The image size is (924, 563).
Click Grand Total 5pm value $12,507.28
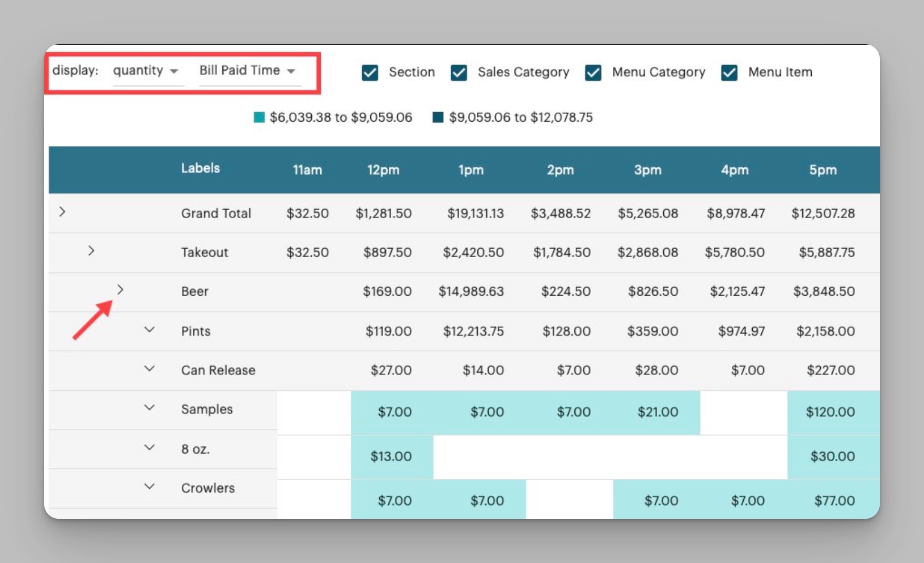pyautogui.click(x=823, y=214)
